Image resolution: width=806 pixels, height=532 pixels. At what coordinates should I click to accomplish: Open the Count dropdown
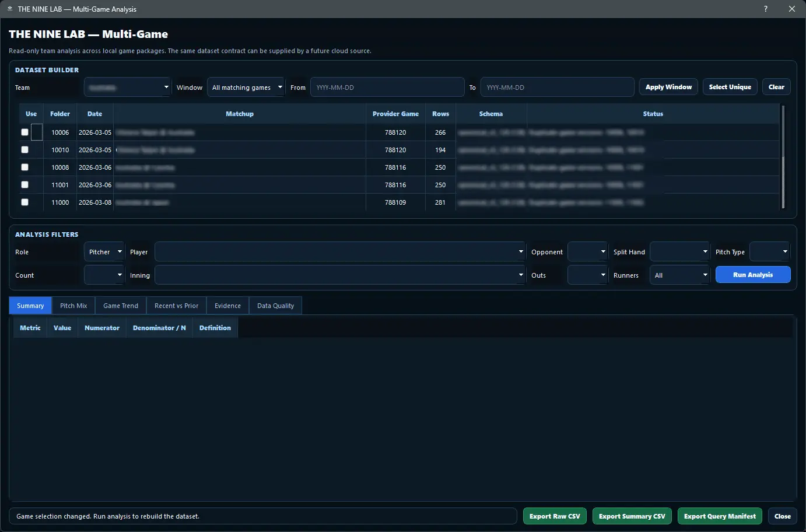point(104,275)
